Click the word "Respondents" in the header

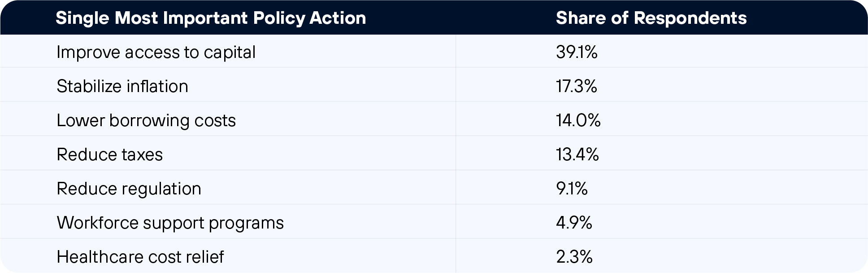click(690, 18)
